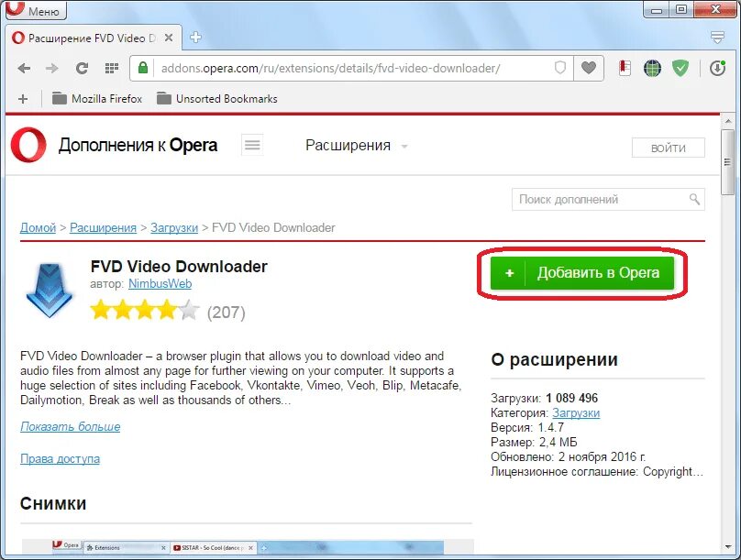Open the Speed Dial grid icon

(x=112, y=69)
